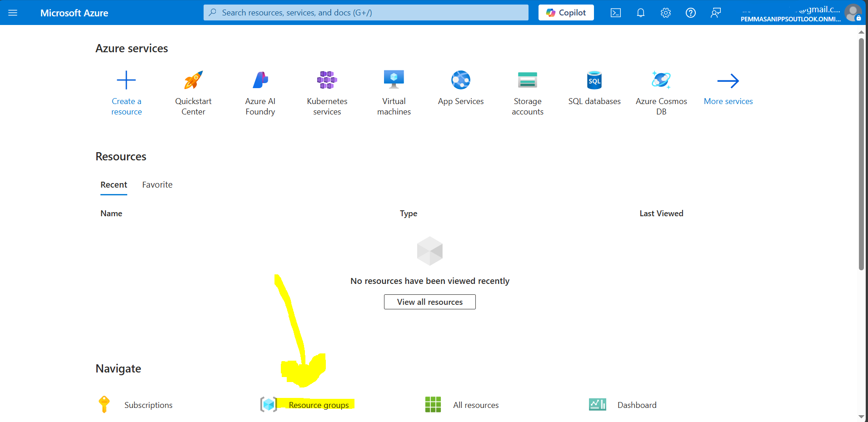Click the Dashboard navigate link
Viewport: 868px width, 422px height.
[637, 405]
